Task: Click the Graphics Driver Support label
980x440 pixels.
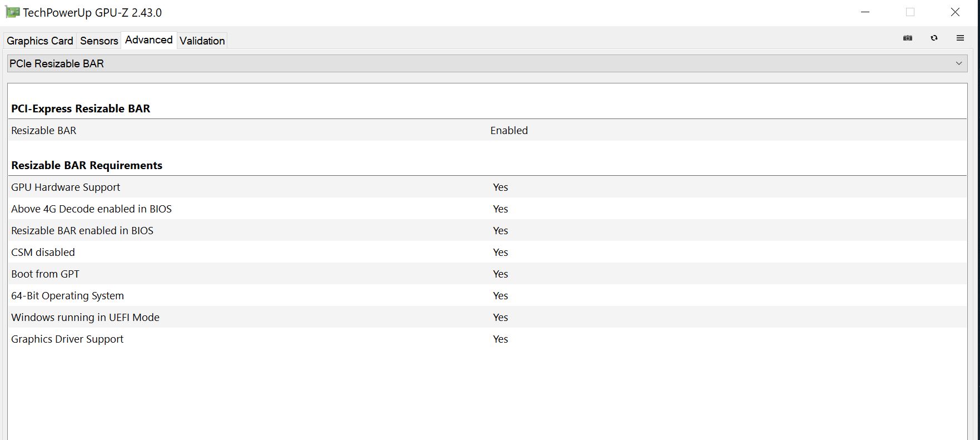Action: click(x=67, y=339)
